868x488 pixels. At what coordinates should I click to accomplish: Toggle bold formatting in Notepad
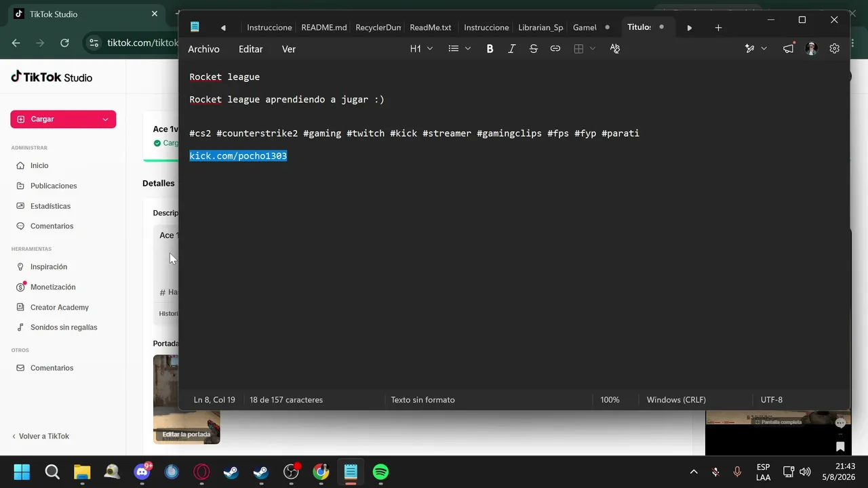pyautogui.click(x=490, y=49)
